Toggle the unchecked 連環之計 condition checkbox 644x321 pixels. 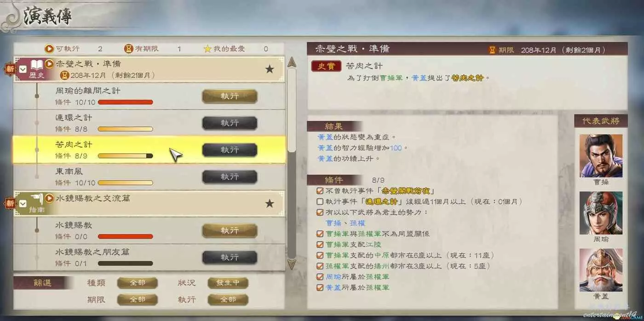click(x=320, y=201)
